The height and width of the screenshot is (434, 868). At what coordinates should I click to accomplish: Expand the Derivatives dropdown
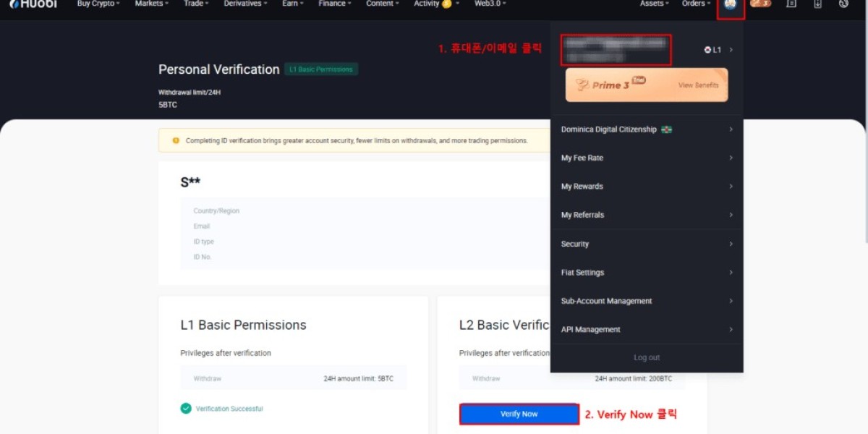click(245, 4)
